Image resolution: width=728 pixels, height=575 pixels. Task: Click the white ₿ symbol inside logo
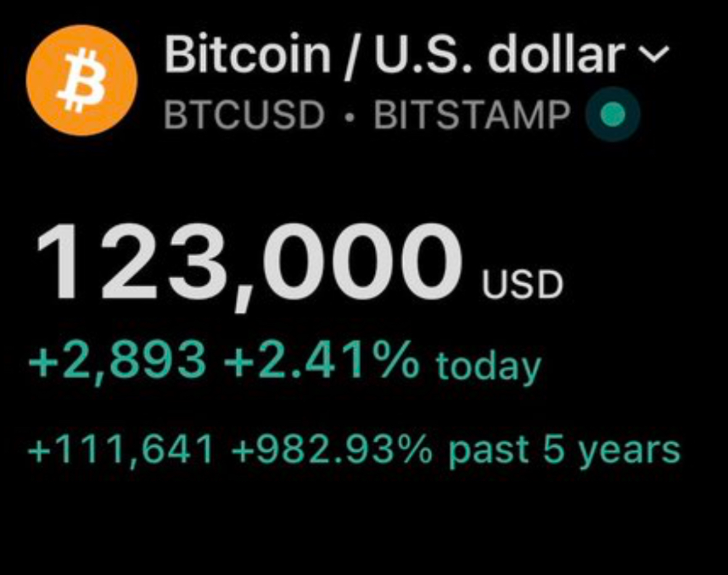coord(82,81)
